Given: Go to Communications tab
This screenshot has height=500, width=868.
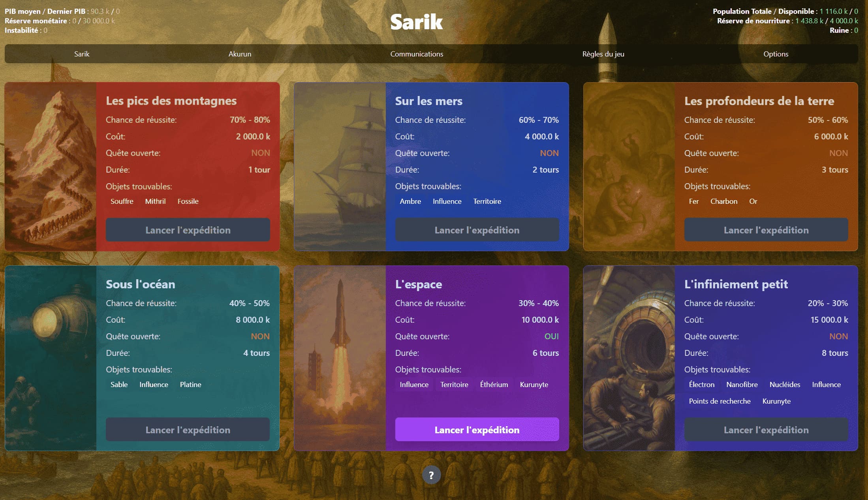Looking at the screenshot, I should point(417,54).
